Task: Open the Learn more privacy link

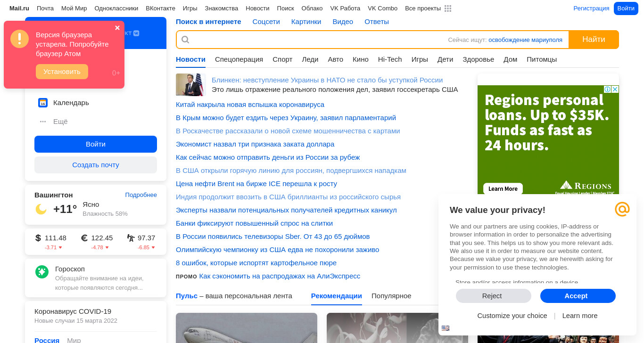Action: 580,316
